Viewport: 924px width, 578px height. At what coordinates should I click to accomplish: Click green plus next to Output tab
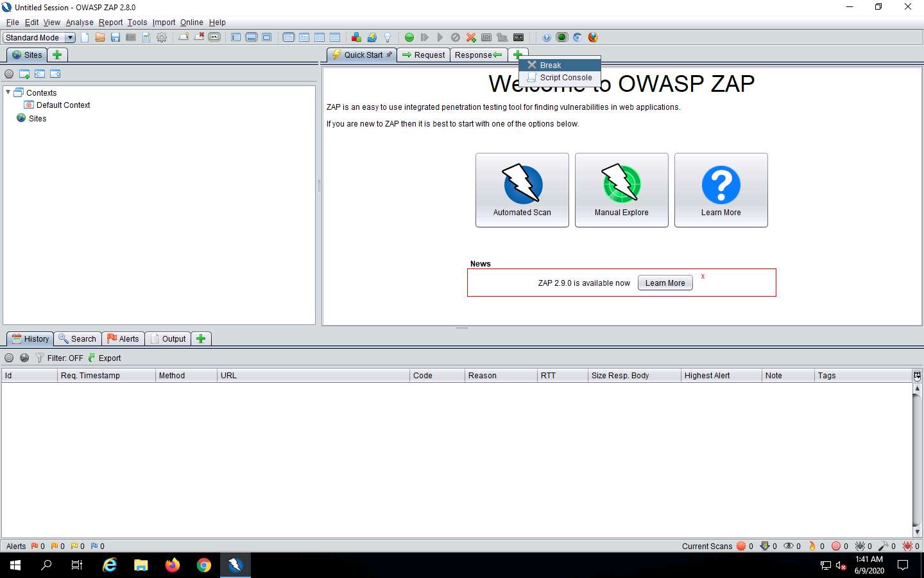pos(201,338)
